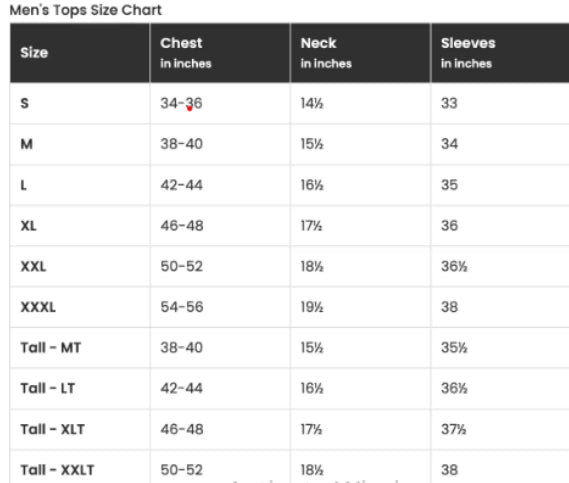Viewport: 569px width, 483px height.
Task: Click the Neck in inches header
Action: (x=326, y=53)
